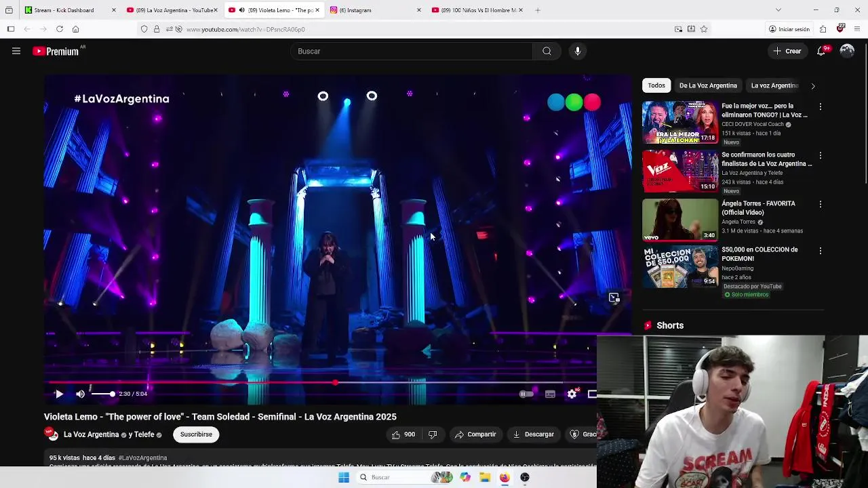Open options for 'Fue la mejor voz' video
This screenshot has height=488, width=868.
821,106
